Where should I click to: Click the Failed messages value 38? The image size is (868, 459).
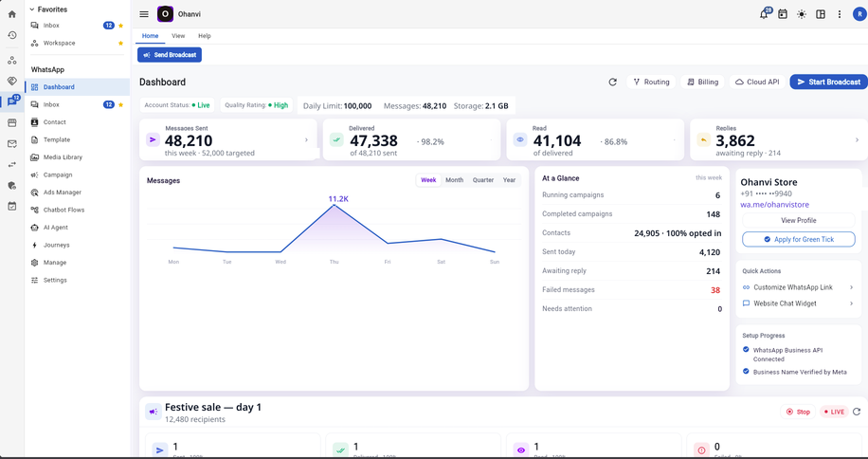pyautogui.click(x=715, y=290)
